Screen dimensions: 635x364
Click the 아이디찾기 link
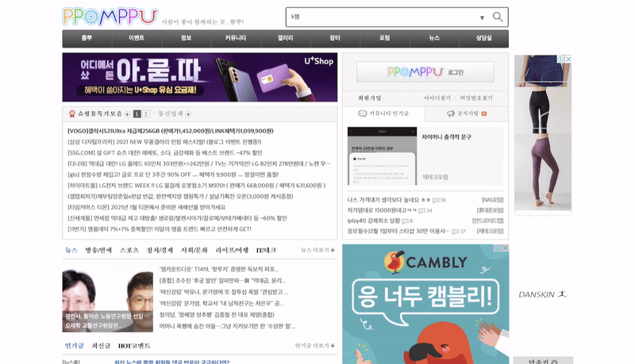coord(437,98)
